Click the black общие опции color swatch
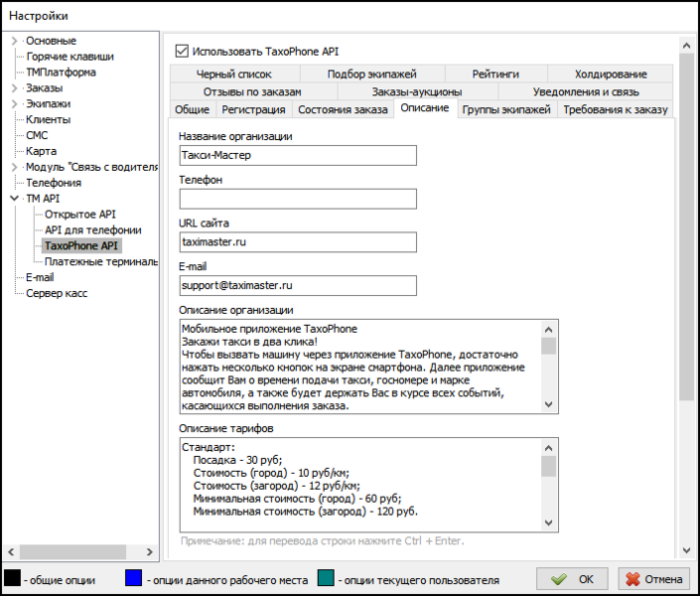700x596 pixels. 12,578
